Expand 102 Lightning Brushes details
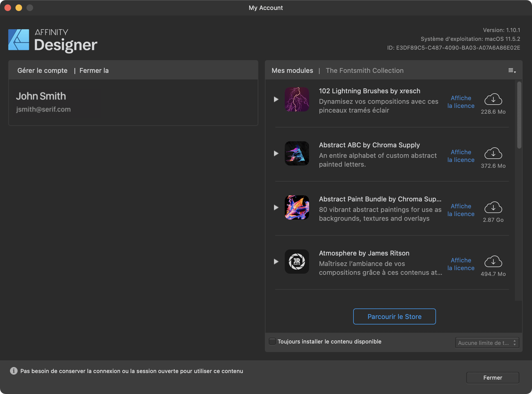Viewport: 532px width, 394px height. click(276, 99)
